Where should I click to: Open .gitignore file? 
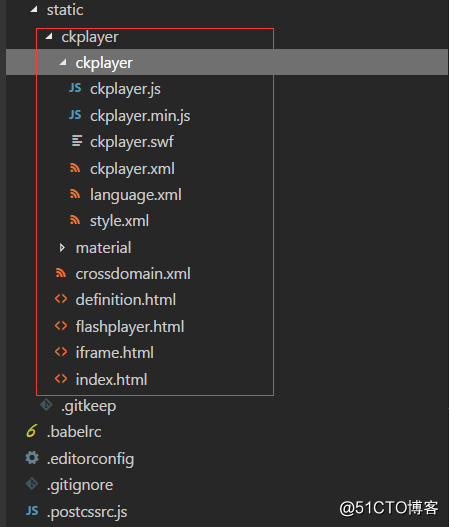tap(80, 485)
